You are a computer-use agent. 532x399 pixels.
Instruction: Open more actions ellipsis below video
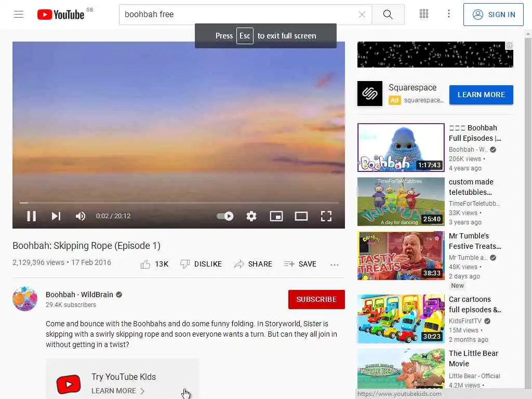point(335,264)
